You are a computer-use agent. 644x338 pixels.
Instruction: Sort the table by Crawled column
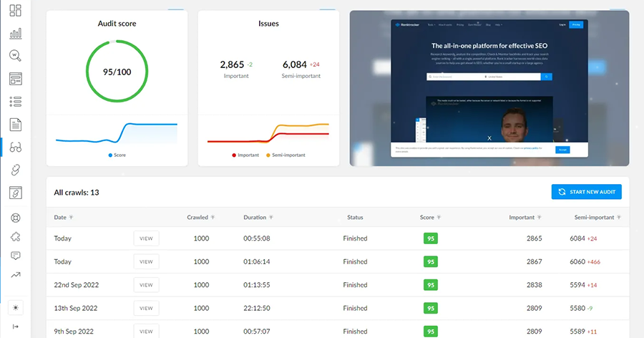[201, 217]
